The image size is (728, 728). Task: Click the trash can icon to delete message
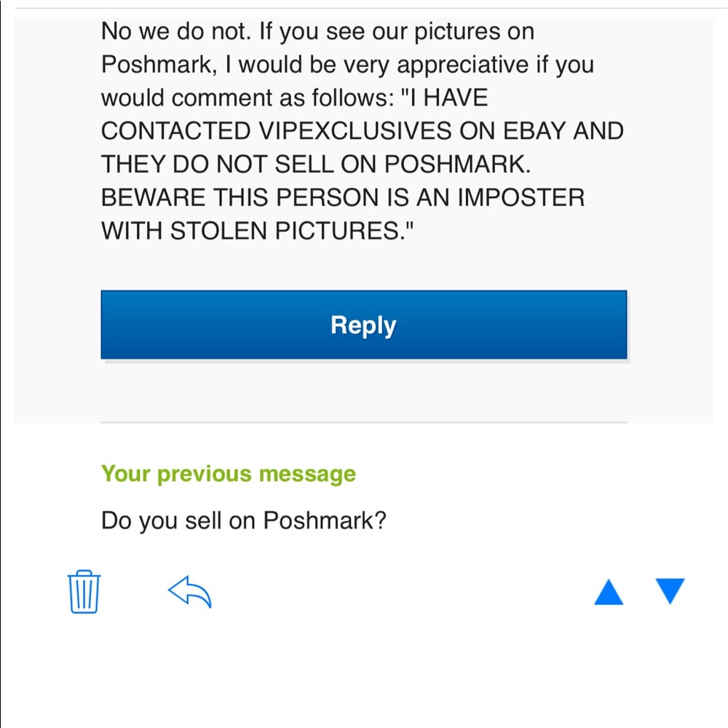(83, 593)
